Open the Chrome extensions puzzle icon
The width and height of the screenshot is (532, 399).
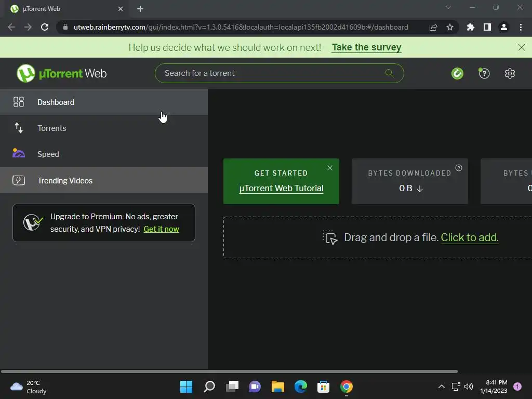(x=471, y=27)
